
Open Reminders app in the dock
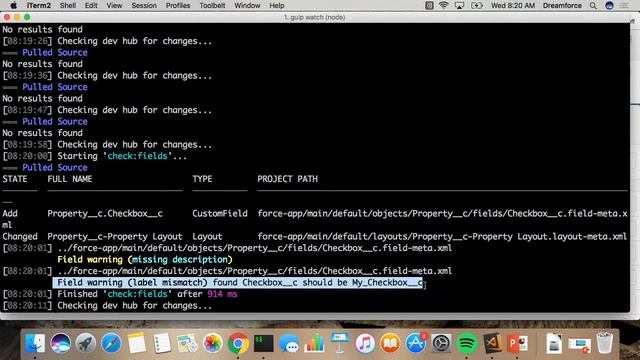point(162,343)
